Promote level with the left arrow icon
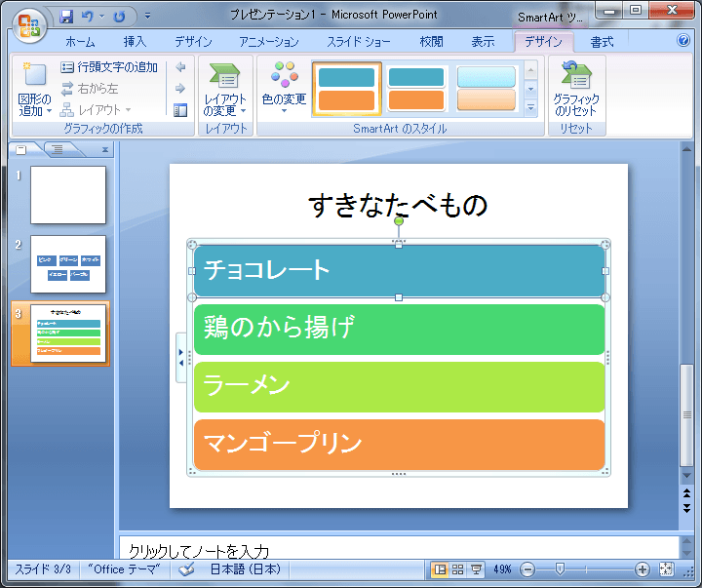This screenshot has width=702, height=588. (x=180, y=67)
